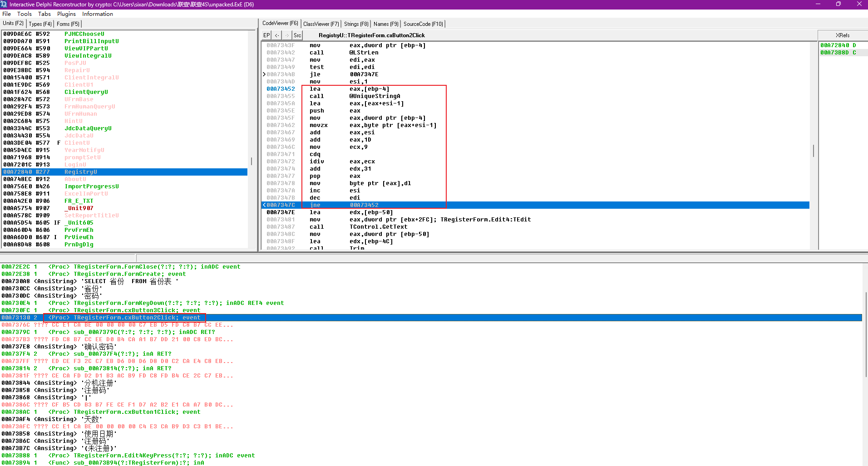Click the Src source view button
The height and width of the screenshot is (466, 868).
pos(297,35)
